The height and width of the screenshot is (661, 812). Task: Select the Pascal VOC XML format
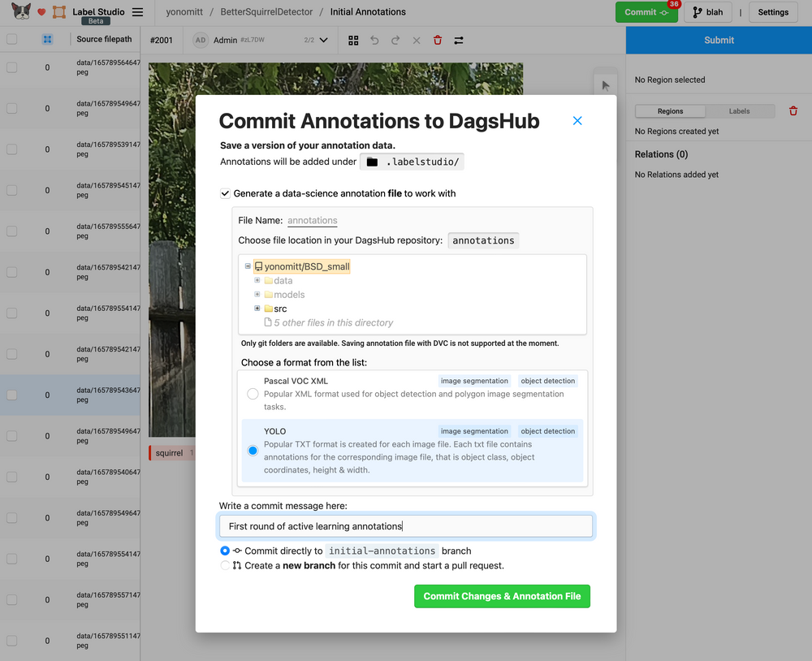[x=252, y=393]
